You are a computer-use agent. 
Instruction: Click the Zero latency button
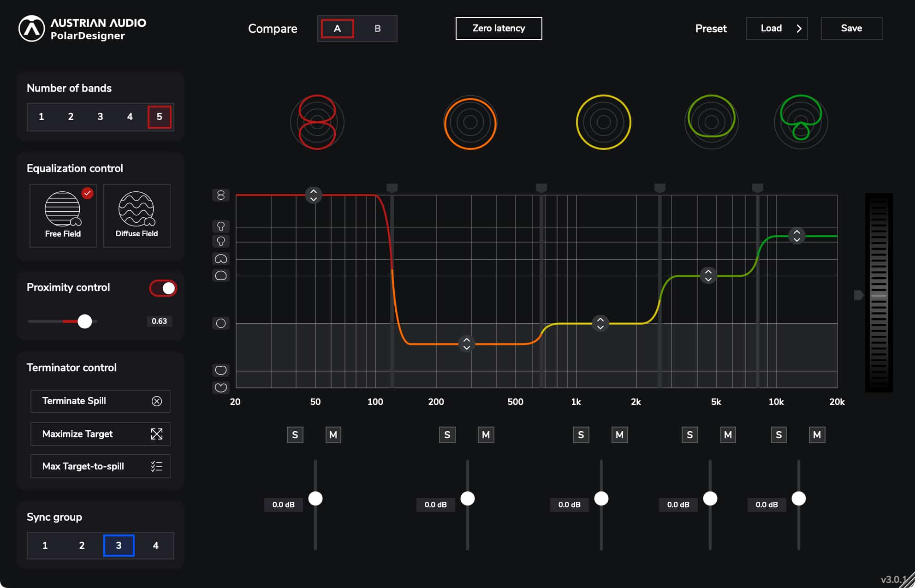pyautogui.click(x=499, y=29)
